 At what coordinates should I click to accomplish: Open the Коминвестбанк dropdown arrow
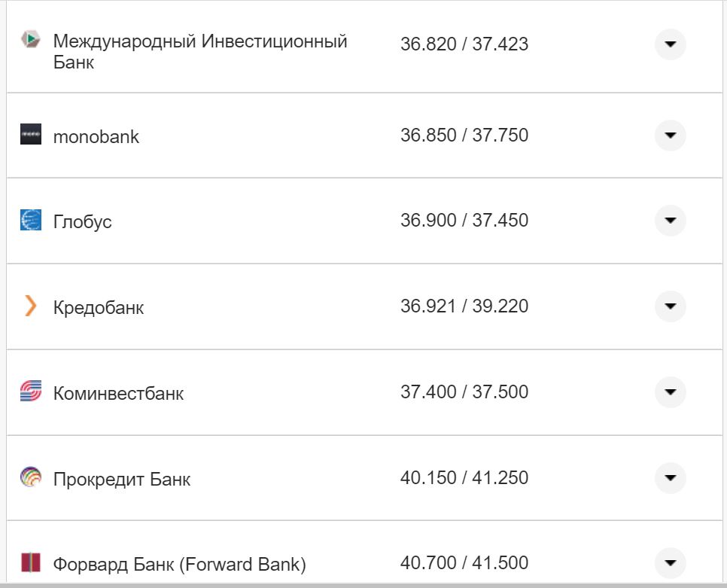click(669, 391)
